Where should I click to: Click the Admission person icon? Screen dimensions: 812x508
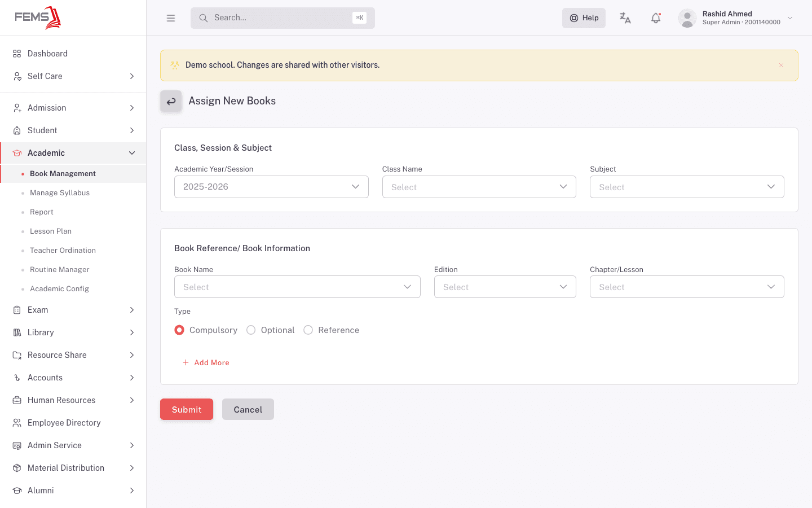[x=17, y=108]
